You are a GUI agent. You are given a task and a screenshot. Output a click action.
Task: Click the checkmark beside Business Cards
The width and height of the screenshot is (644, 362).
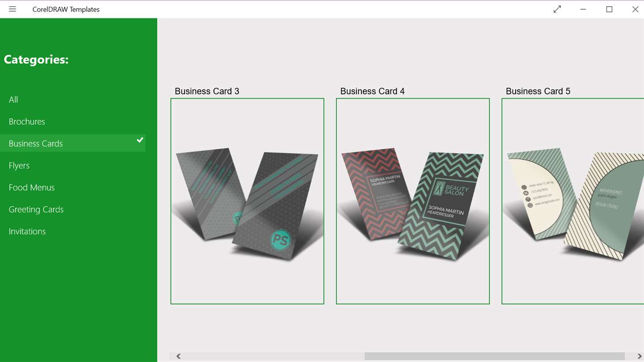coord(140,140)
